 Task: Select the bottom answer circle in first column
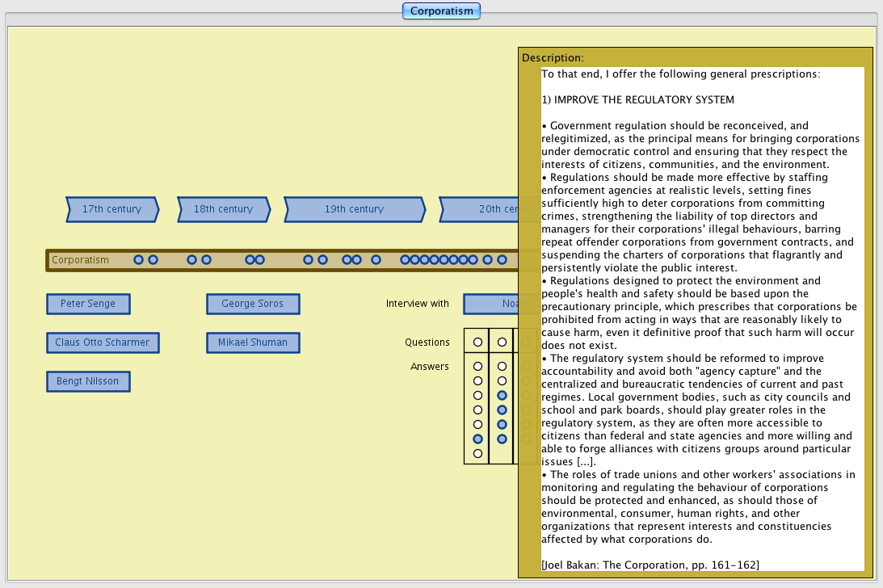click(x=477, y=453)
